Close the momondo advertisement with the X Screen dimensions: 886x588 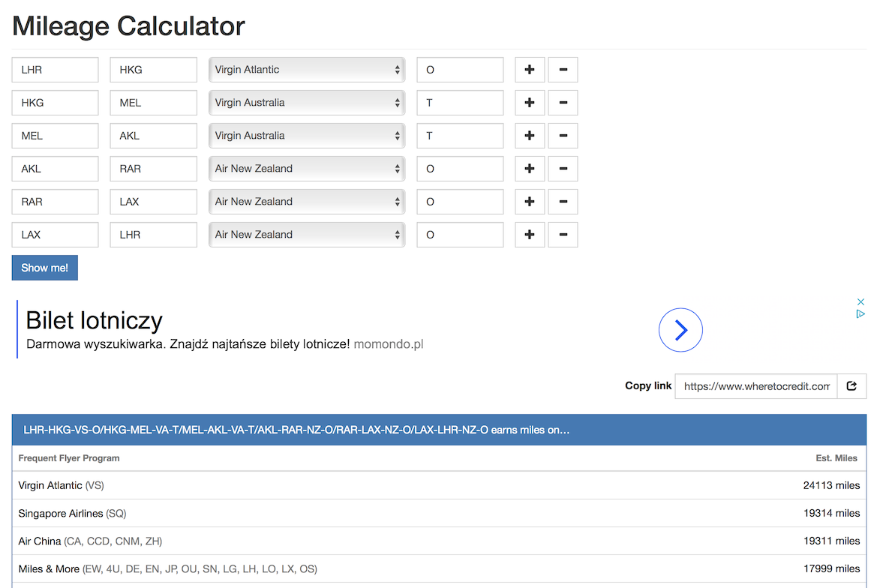pos(860,302)
